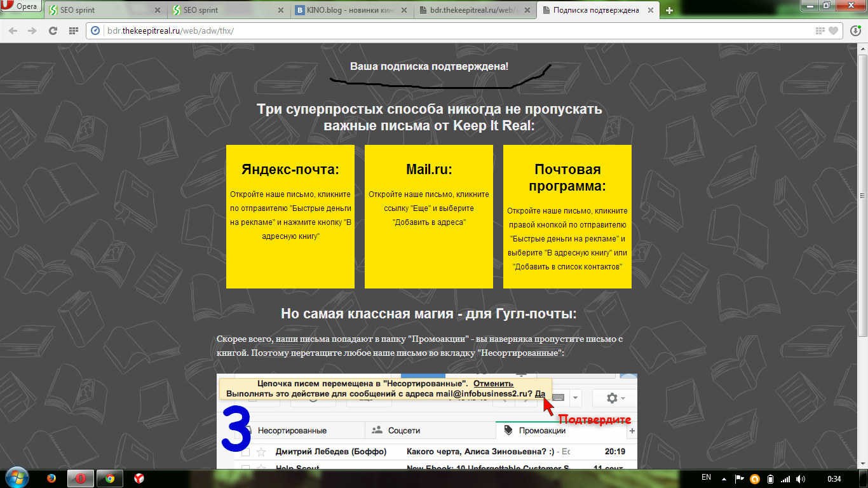Click the Почтовая программа yellow card
Viewport: 868px width, 488px height.
tap(567, 217)
